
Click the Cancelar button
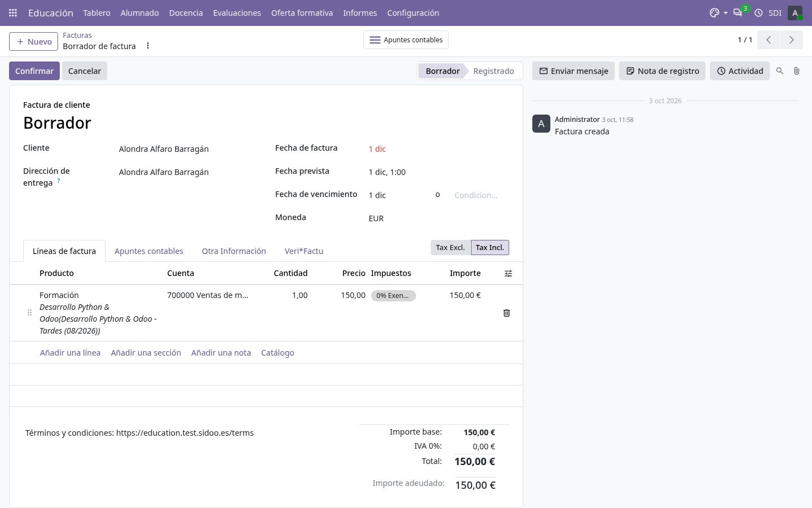click(85, 71)
